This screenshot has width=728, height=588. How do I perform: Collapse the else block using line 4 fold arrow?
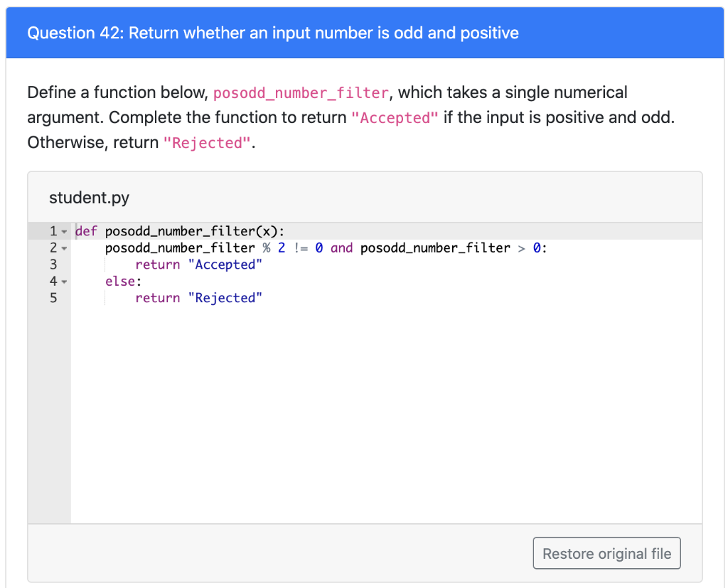tap(63, 281)
